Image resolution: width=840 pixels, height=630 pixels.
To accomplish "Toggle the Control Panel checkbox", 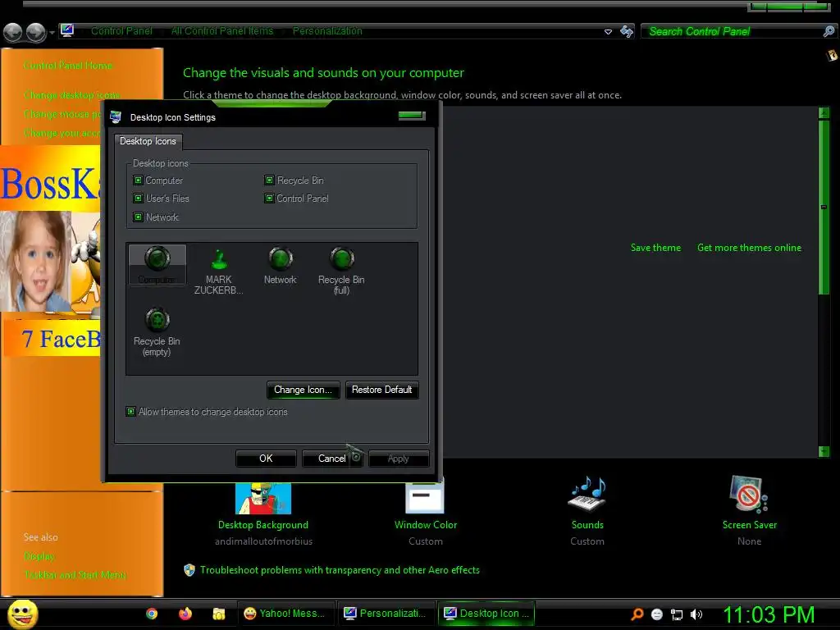I will [x=269, y=199].
